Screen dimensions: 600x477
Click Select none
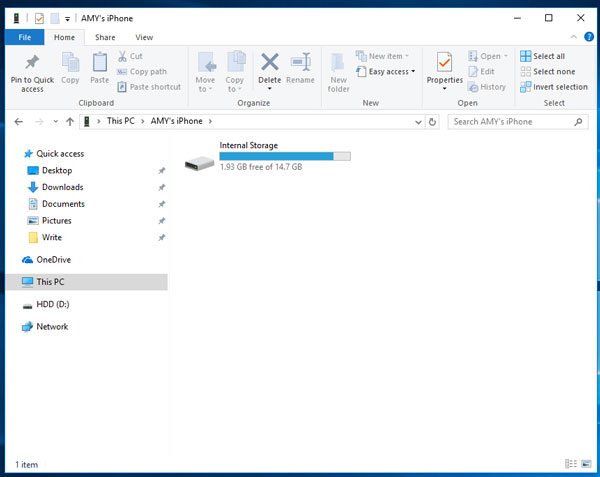[x=548, y=72]
